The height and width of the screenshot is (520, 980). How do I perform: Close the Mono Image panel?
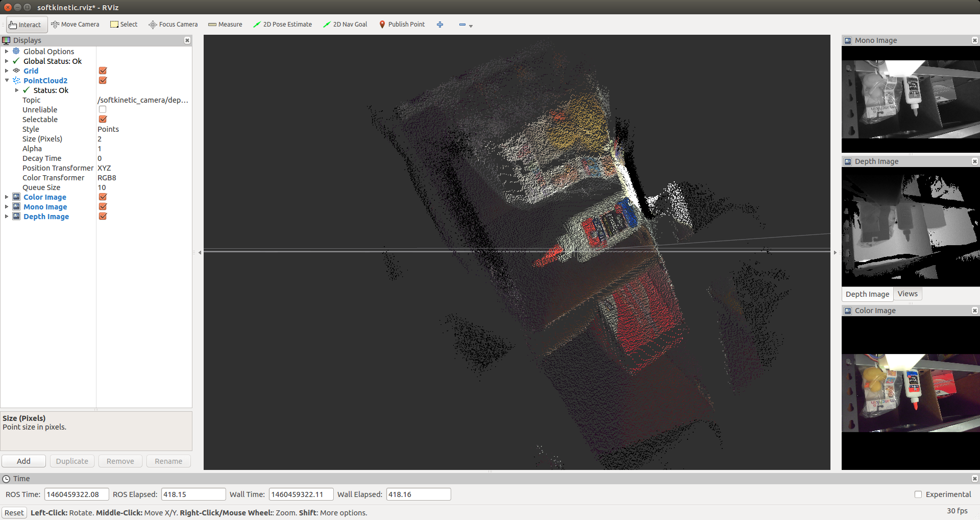(975, 40)
